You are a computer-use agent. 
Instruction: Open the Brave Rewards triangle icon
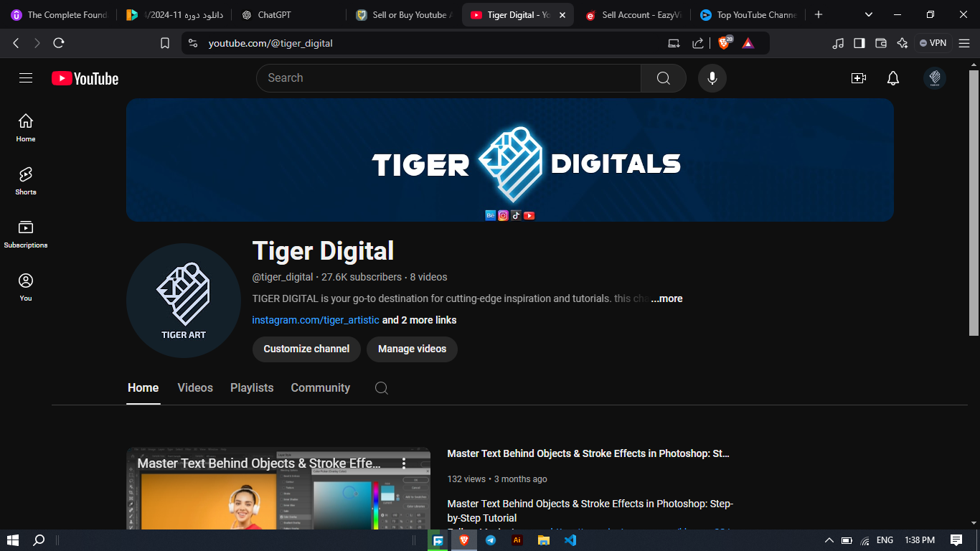coord(748,43)
